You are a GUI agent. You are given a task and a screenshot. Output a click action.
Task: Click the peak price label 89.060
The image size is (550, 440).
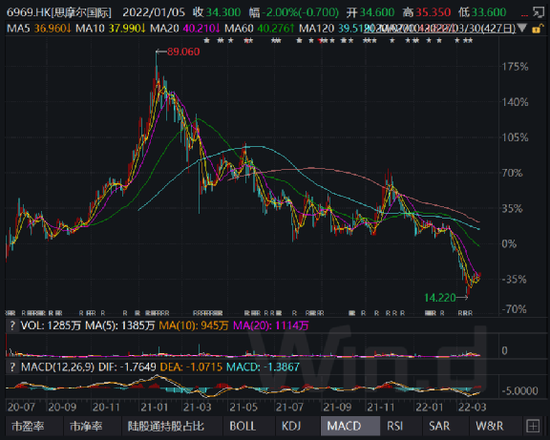(183, 52)
